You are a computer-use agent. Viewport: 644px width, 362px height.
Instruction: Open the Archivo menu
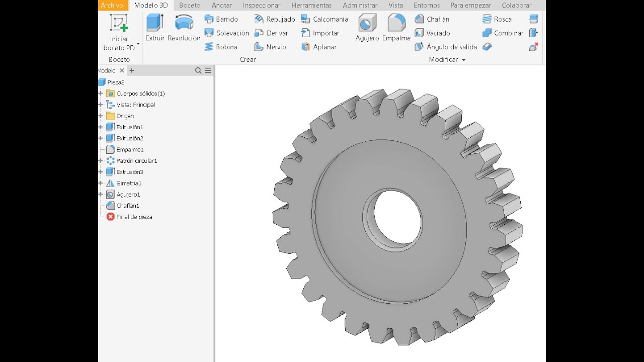[112, 6]
